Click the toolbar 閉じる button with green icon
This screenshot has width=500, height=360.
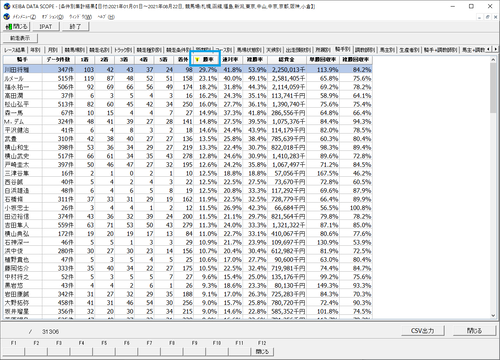tap(16, 27)
